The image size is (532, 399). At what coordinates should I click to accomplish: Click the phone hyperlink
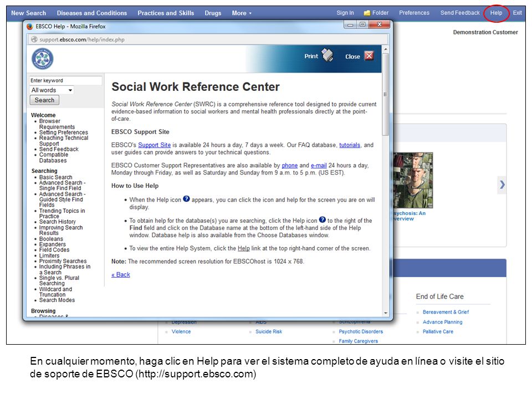pyautogui.click(x=290, y=165)
